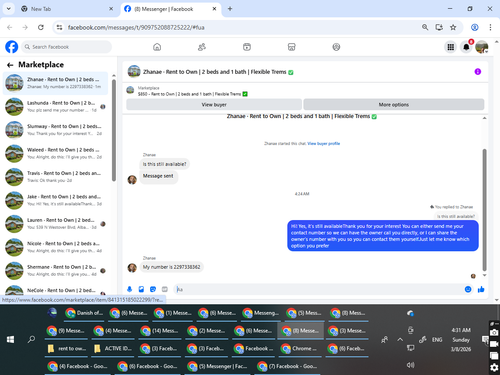500x375 pixels.
Task: Attach a file with the photo icon
Action: [141, 289]
